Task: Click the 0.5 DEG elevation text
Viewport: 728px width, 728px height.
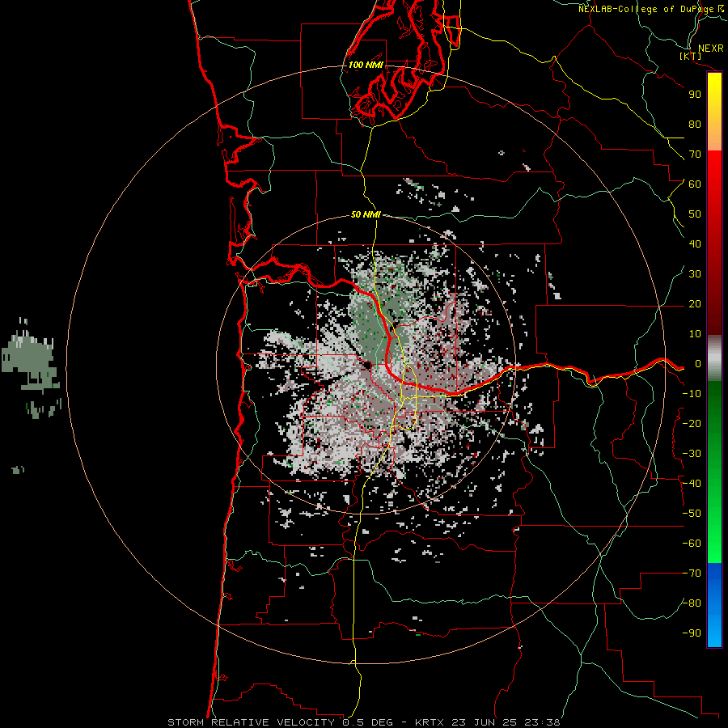Action: tap(367, 722)
